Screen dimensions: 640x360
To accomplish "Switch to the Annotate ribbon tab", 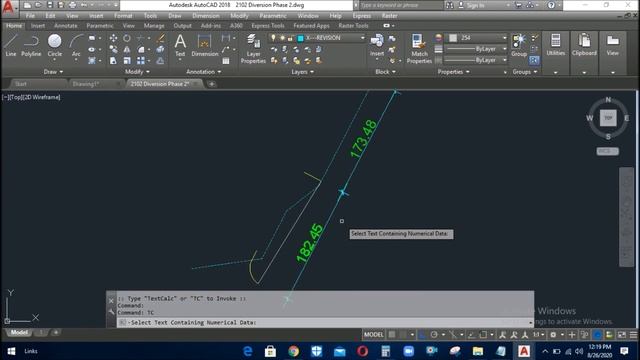I will [65, 26].
